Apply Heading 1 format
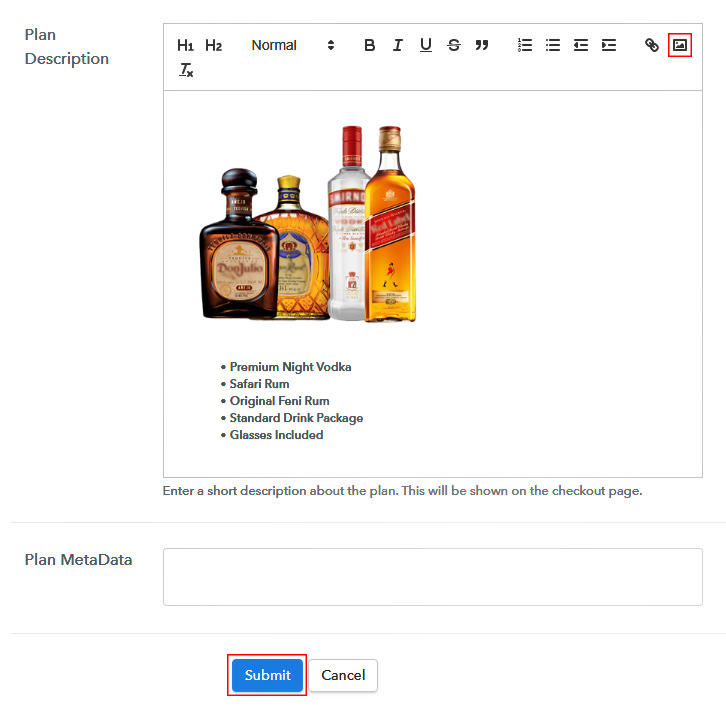Image resolution: width=726 pixels, height=716 pixels. [185, 45]
